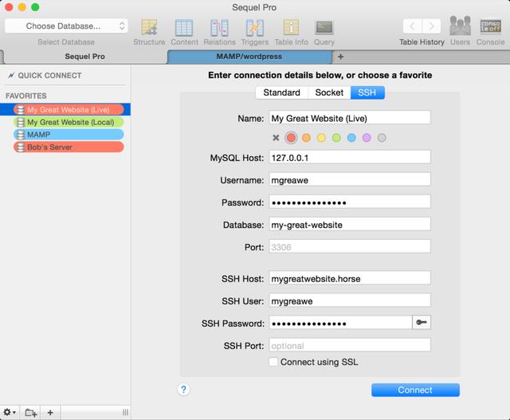Click the MySQL Host field
This screenshot has width=510, height=420.
point(350,157)
